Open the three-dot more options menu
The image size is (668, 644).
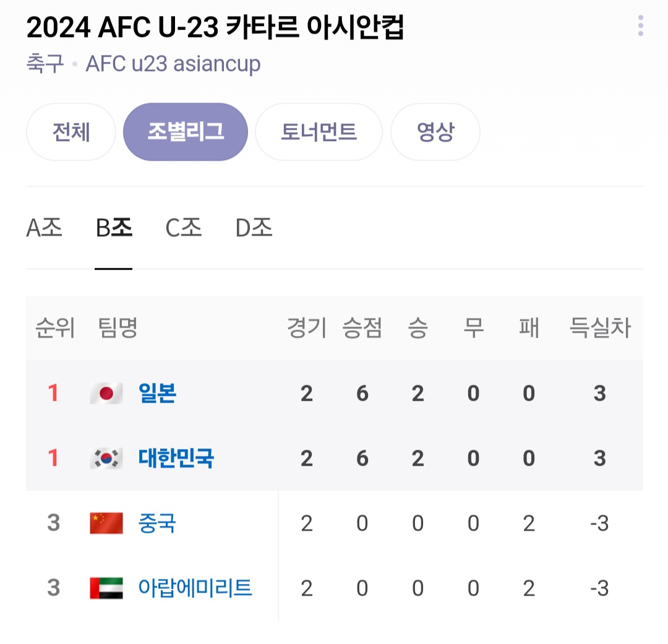pos(640,26)
